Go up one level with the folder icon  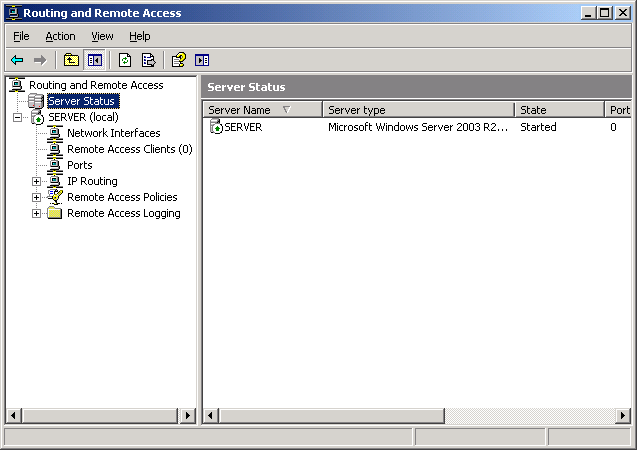71,61
